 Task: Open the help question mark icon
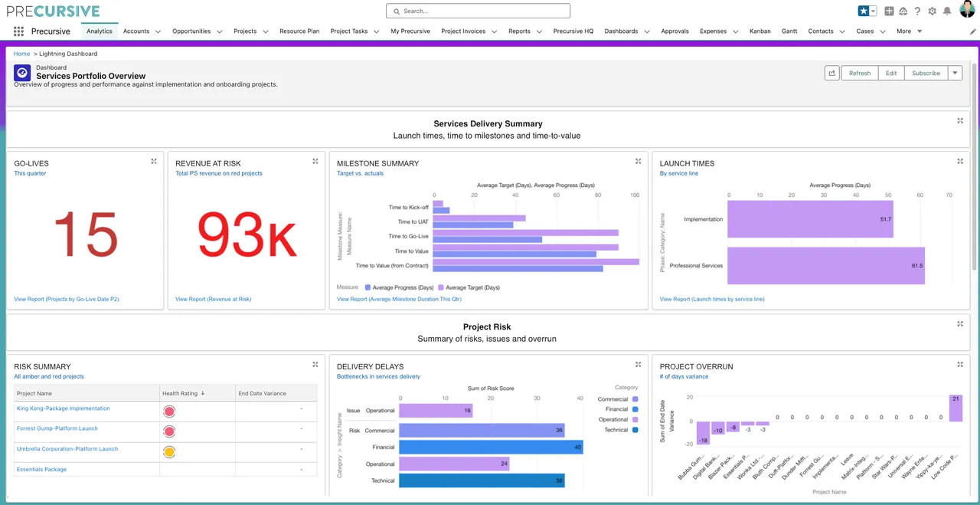coord(917,11)
